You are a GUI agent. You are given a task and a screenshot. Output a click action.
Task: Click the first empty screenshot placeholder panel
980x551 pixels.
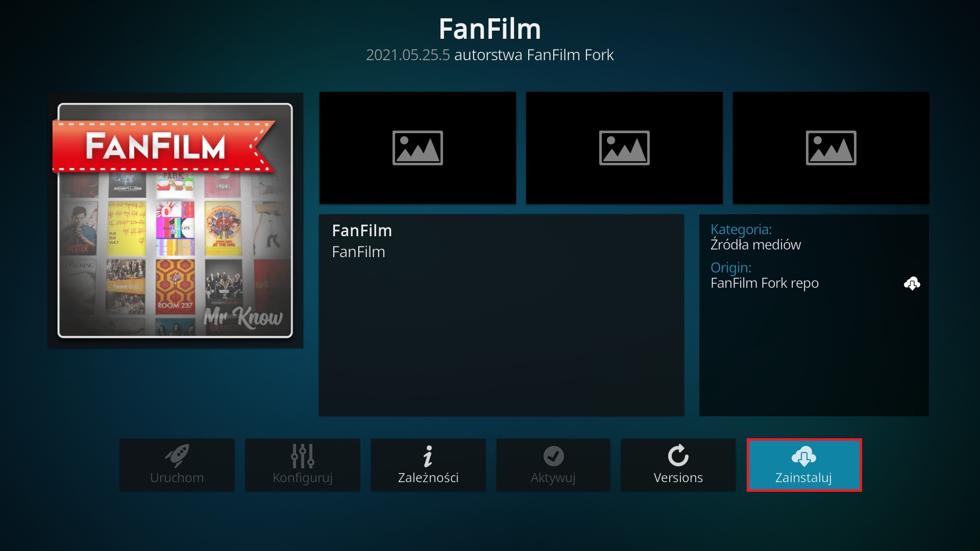[418, 147]
